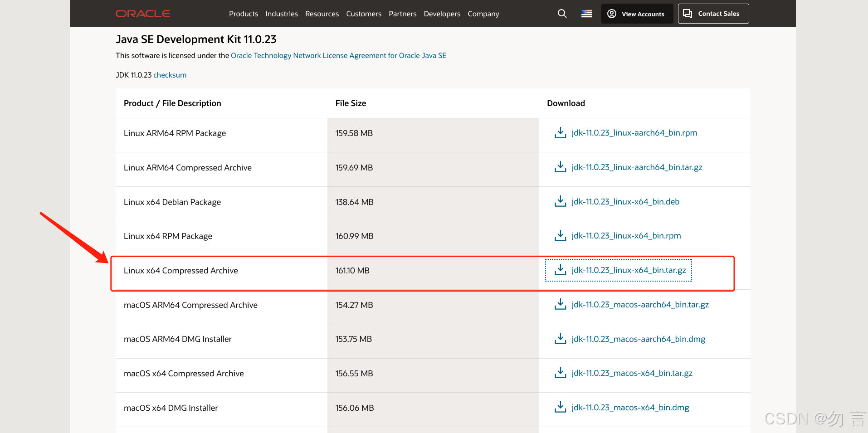Click the Oracle logo

click(x=143, y=14)
